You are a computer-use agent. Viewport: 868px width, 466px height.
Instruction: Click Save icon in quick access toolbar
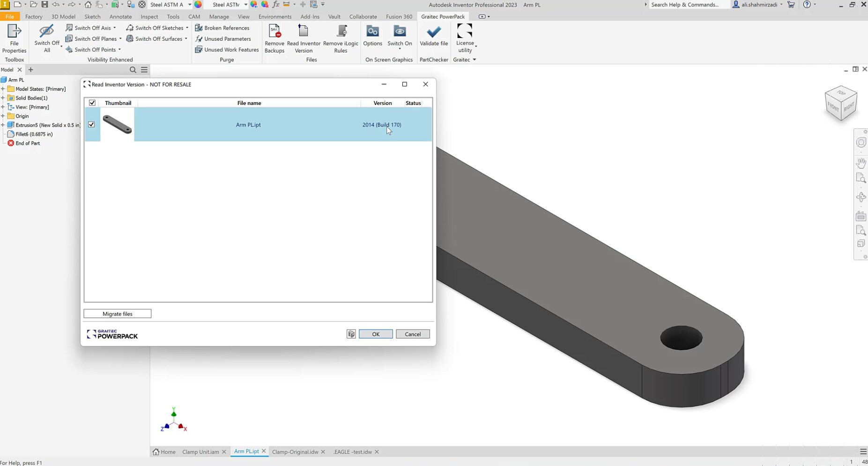[45, 4]
